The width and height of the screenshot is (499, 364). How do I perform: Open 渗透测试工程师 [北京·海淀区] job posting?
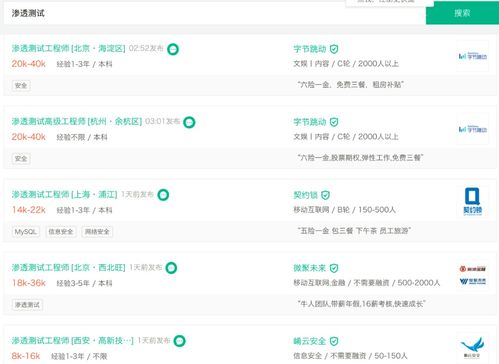point(68,49)
